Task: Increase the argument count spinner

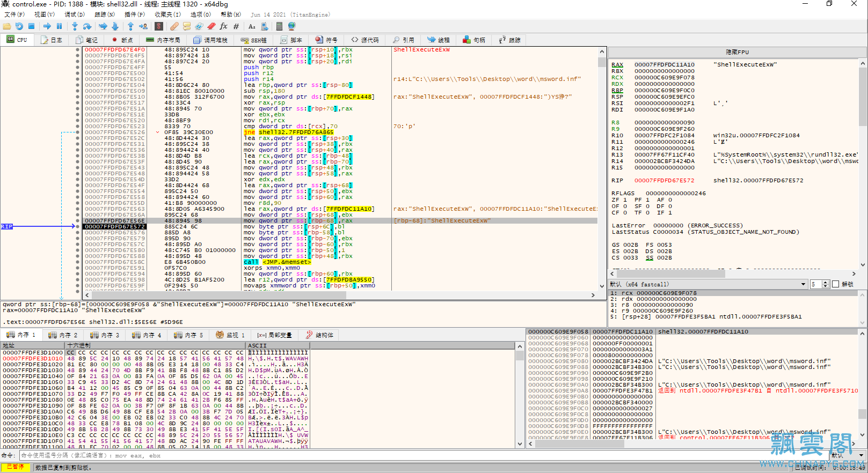Action: [826, 282]
